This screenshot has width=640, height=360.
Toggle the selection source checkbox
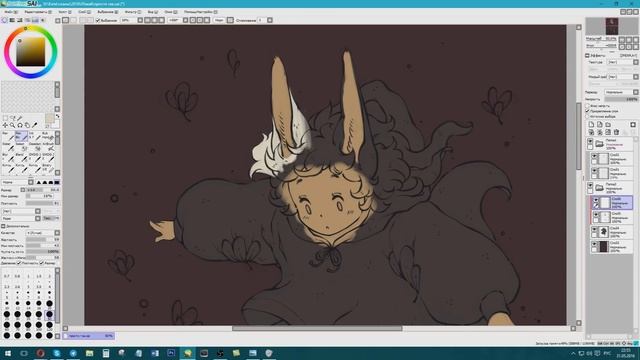pos(588,116)
